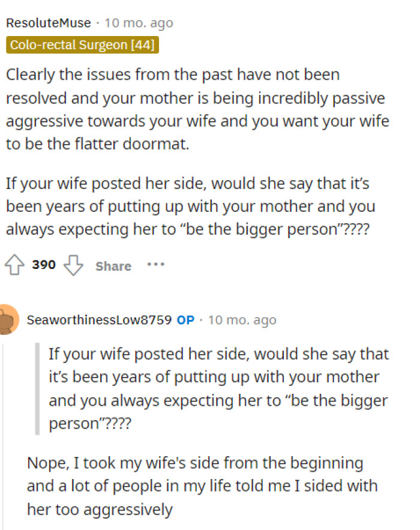This screenshot has width=420, height=530.
Task: Click the paragraph starting "Clearly the issues"
Action: [x=198, y=109]
